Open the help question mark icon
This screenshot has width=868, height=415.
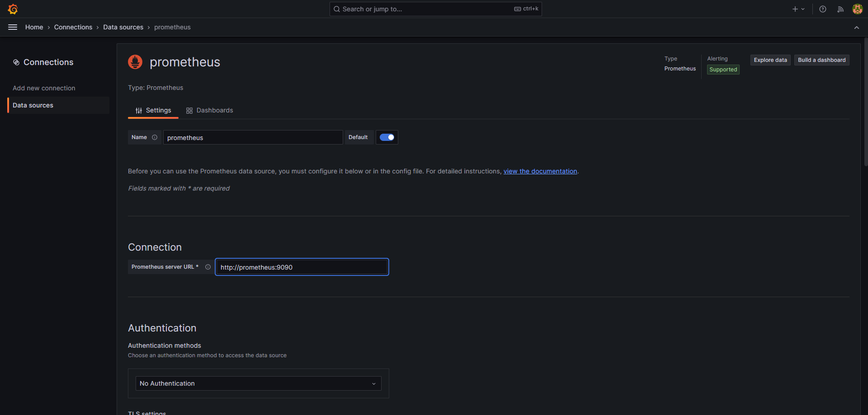tap(823, 9)
